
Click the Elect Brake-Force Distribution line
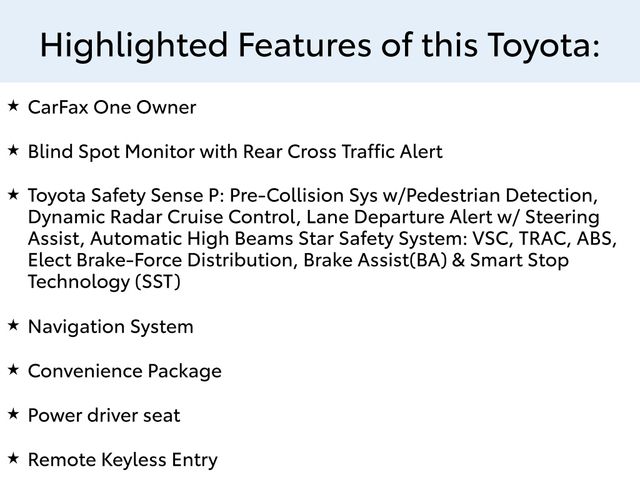tap(298, 261)
